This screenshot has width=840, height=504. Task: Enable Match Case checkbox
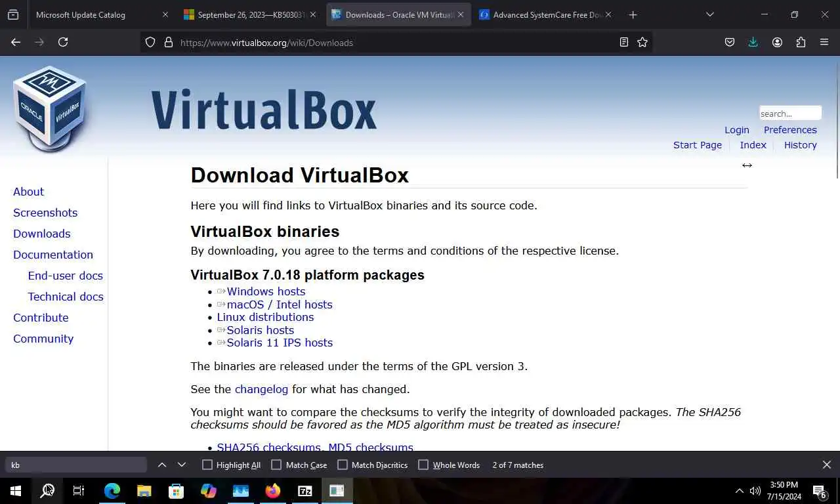(x=276, y=465)
